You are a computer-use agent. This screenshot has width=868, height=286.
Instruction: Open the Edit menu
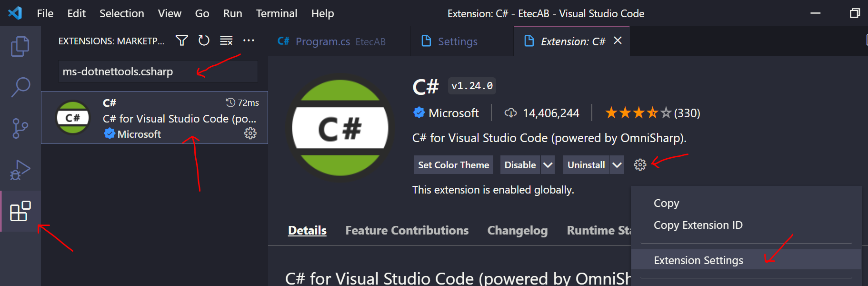(x=77, y=13)
